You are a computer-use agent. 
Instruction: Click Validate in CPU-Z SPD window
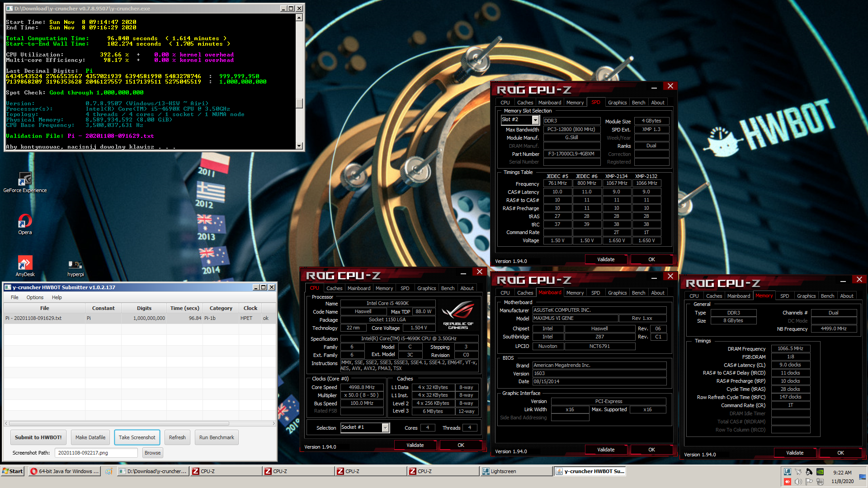pyautogui.click(x=606, y=259)
